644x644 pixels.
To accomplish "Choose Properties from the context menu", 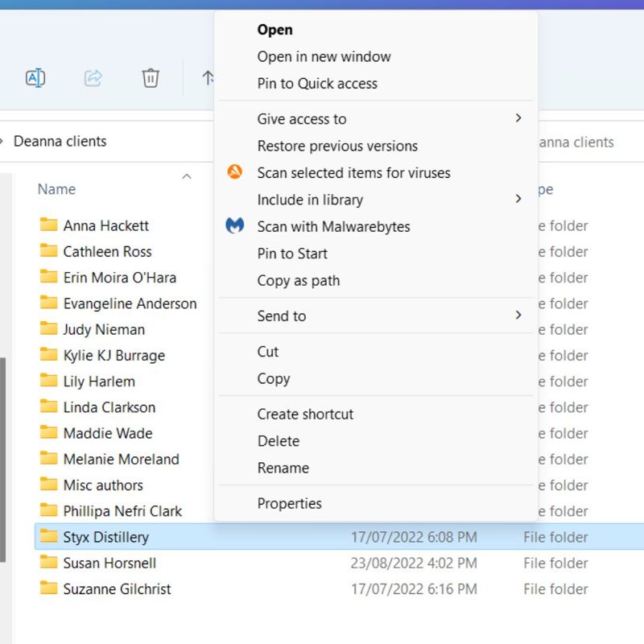I will pos(289,503).
